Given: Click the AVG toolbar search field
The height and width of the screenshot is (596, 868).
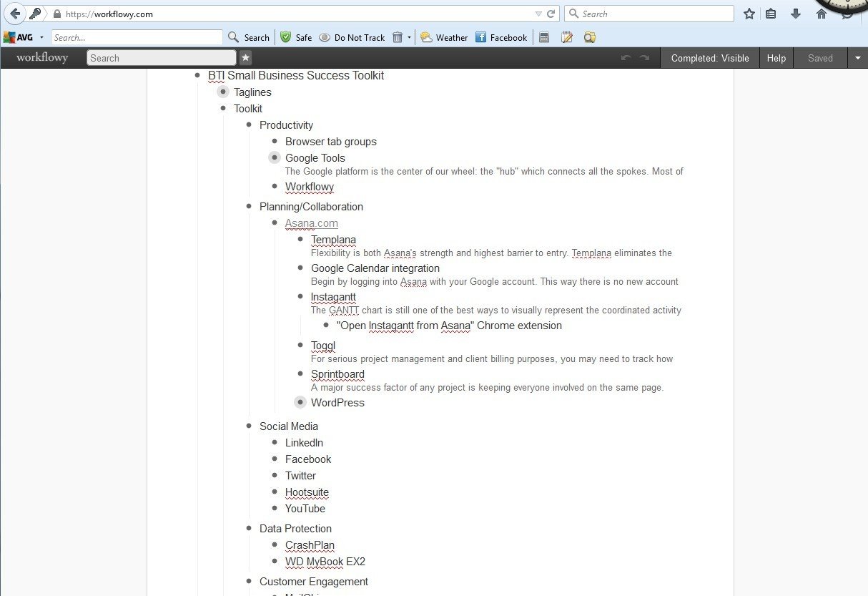Looking at the screenshot, I should click(x=137, y=37).
